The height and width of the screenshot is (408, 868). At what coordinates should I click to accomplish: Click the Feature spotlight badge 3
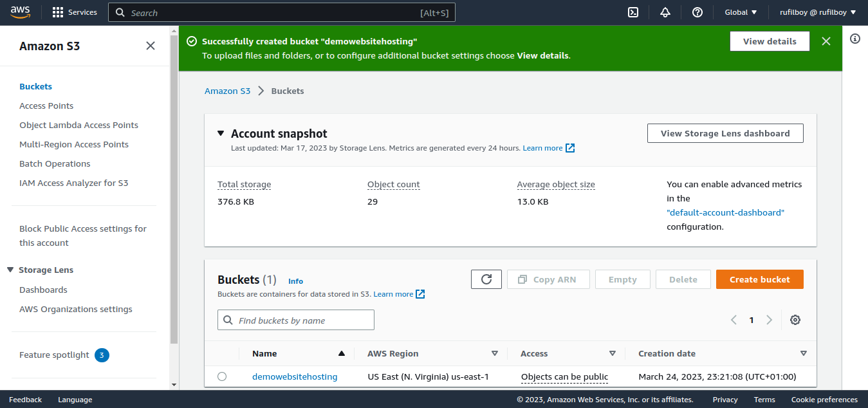point(102,355)
